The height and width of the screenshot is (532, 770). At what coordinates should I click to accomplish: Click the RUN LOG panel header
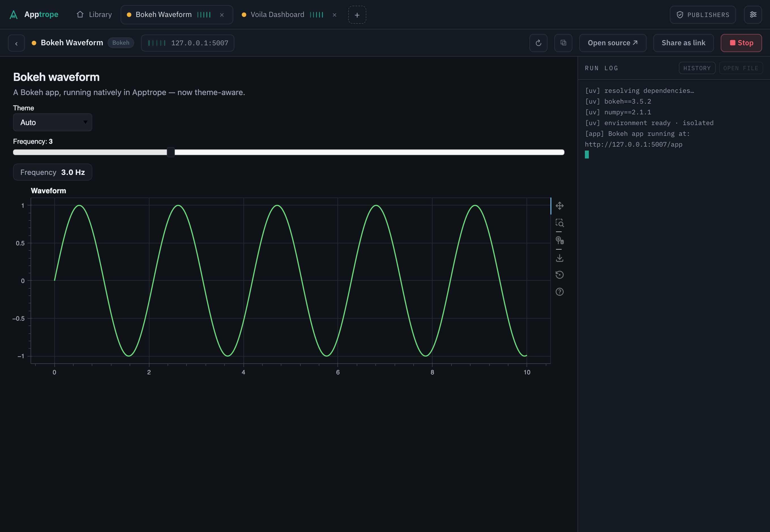pos(602,68)
